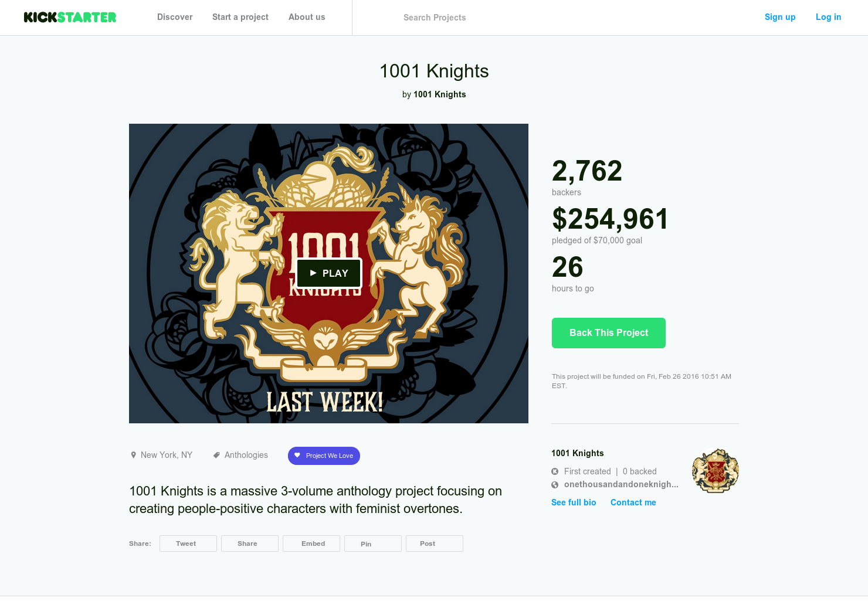Click Start a project

(x=240, y=17)
